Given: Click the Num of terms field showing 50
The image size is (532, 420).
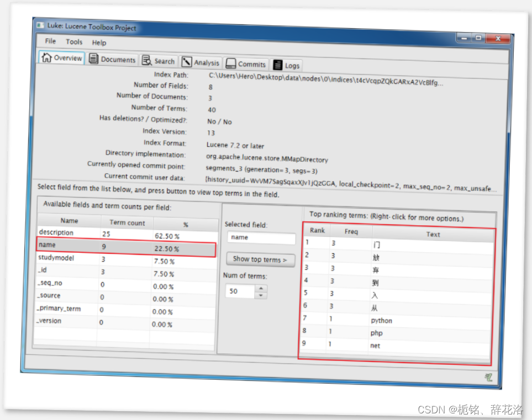Looking at the screenshot, I should tap(240, 291).
